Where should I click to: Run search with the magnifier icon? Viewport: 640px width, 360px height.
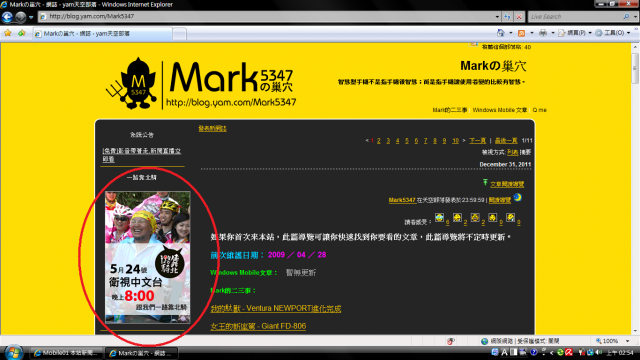(627, 17)
